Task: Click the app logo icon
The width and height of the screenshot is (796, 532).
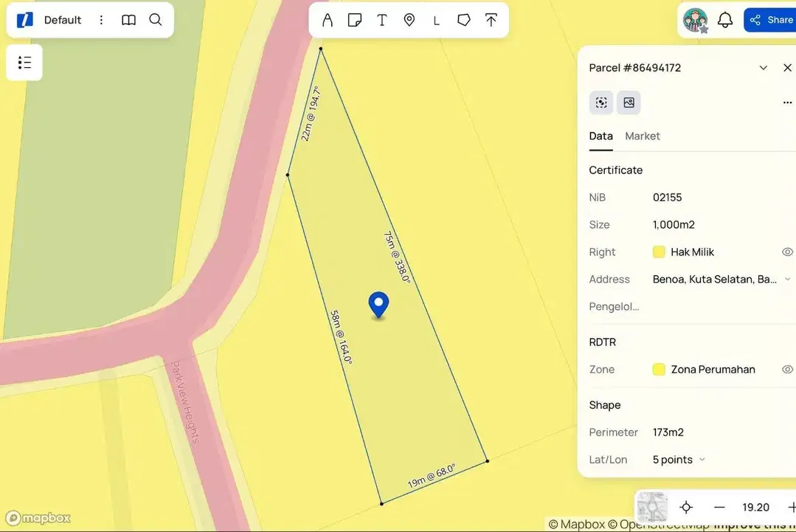Action: pos(25,20)
